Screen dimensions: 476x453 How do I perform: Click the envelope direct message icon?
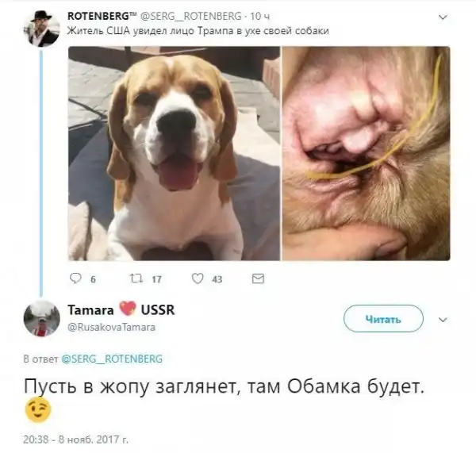pos(258,278)
